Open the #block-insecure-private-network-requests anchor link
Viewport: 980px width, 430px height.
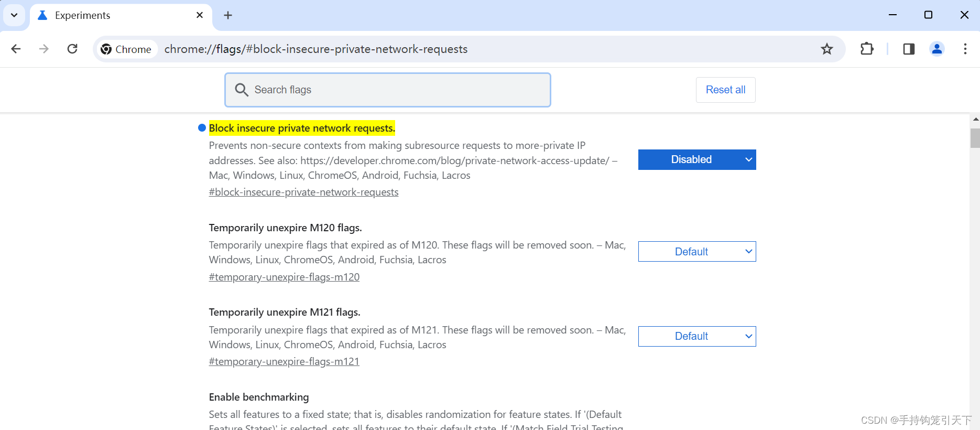pos(303,192)
